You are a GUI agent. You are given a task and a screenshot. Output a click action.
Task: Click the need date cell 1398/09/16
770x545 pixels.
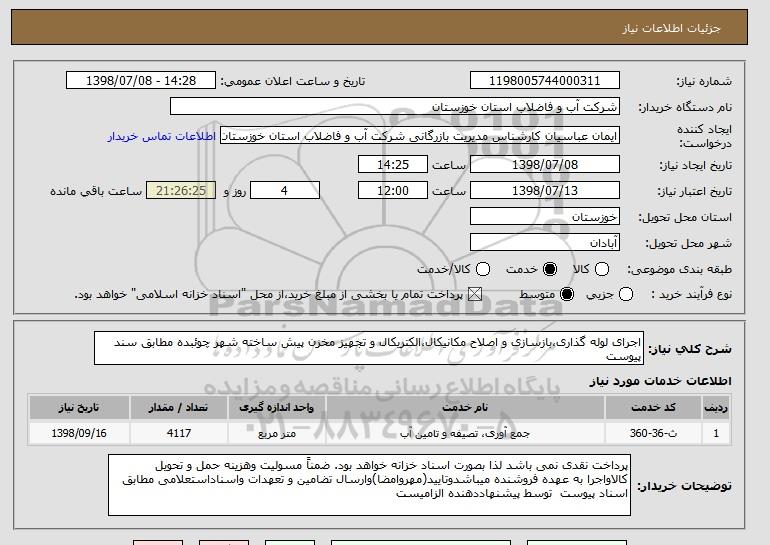[x=79, y=433]
